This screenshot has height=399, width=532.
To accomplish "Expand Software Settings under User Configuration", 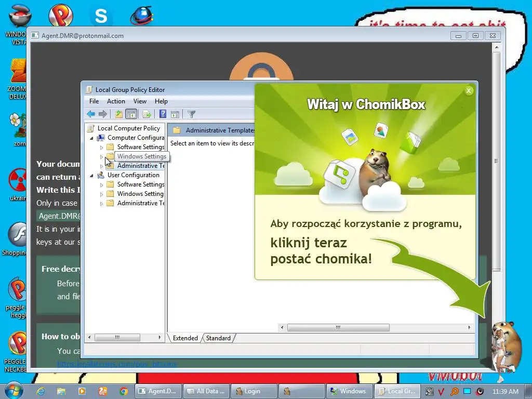I will 101,185.
